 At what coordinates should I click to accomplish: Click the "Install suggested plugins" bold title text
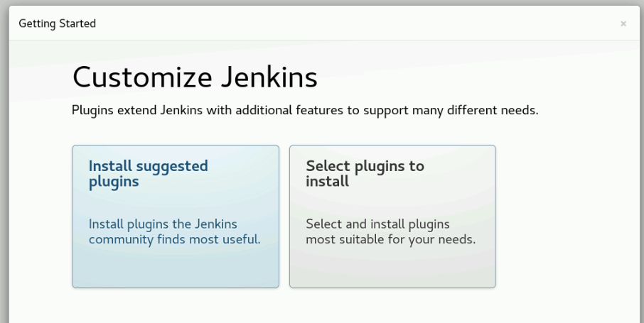(148, 173)
